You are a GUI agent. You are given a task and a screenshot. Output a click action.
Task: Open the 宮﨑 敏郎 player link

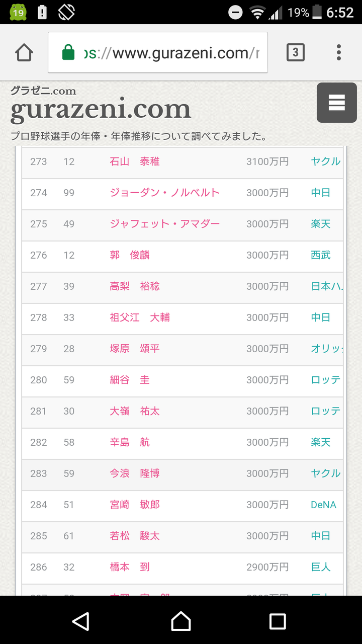pos(135,505)
